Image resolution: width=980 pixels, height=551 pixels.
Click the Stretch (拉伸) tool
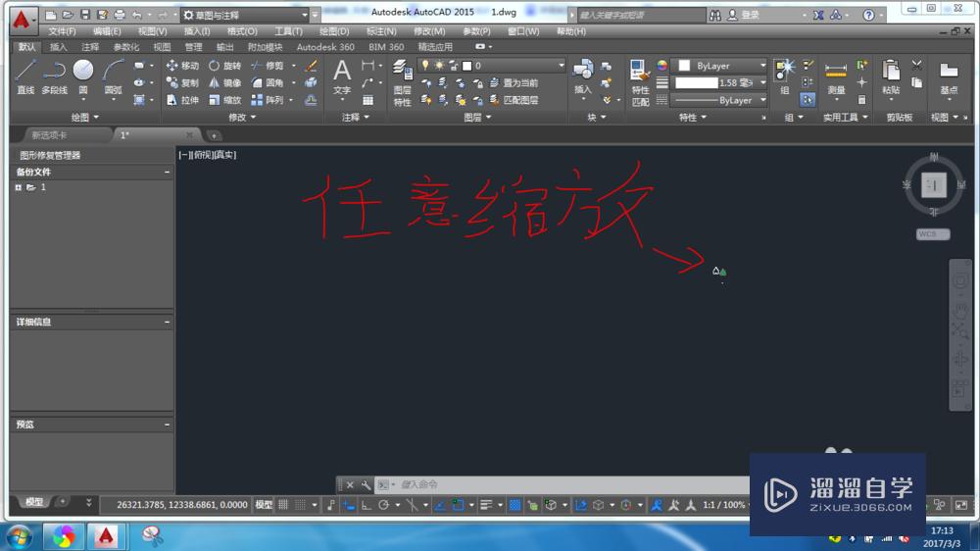[182, 100]
